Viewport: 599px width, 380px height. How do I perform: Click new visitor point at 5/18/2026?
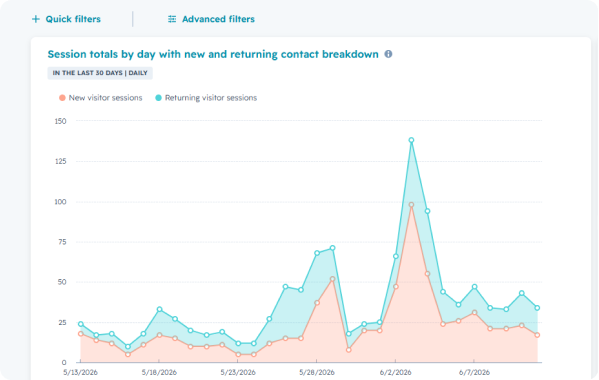pyautogui.click(x=159, y=335)
